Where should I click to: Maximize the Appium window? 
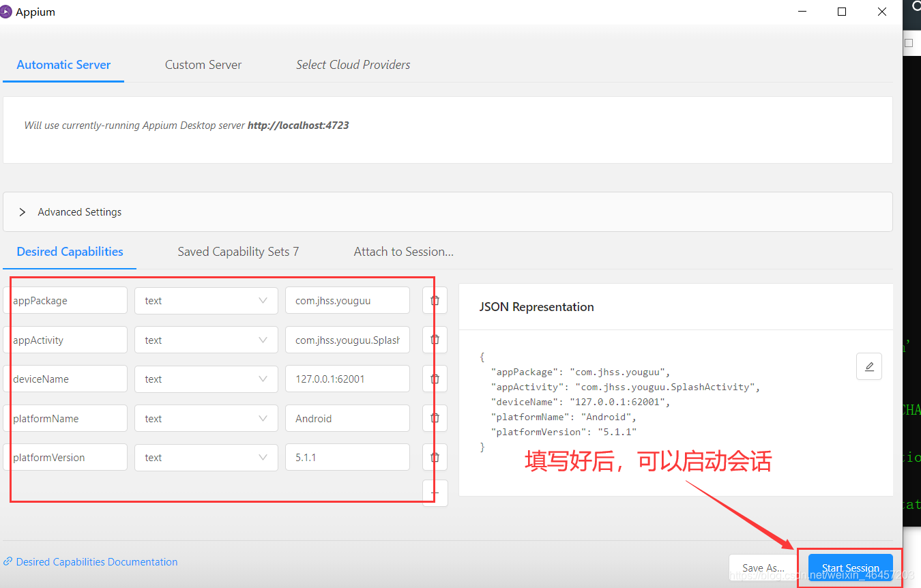[x=842, y=12]
